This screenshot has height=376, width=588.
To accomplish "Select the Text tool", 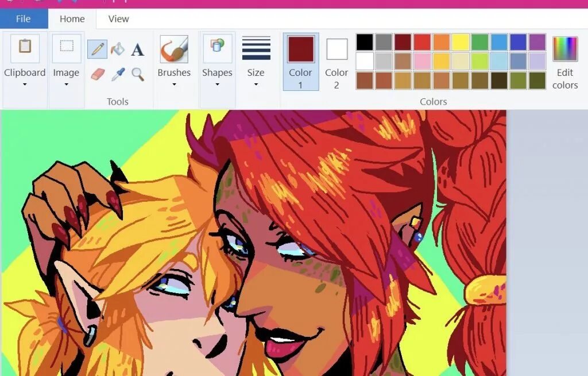I will pos(138,49).
